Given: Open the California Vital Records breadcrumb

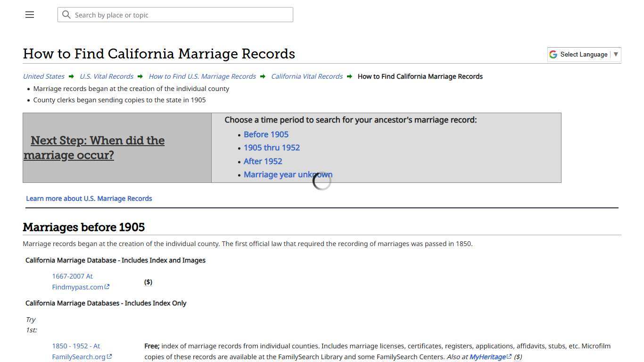Looking at the screenshot, I should tap(306, 76).
